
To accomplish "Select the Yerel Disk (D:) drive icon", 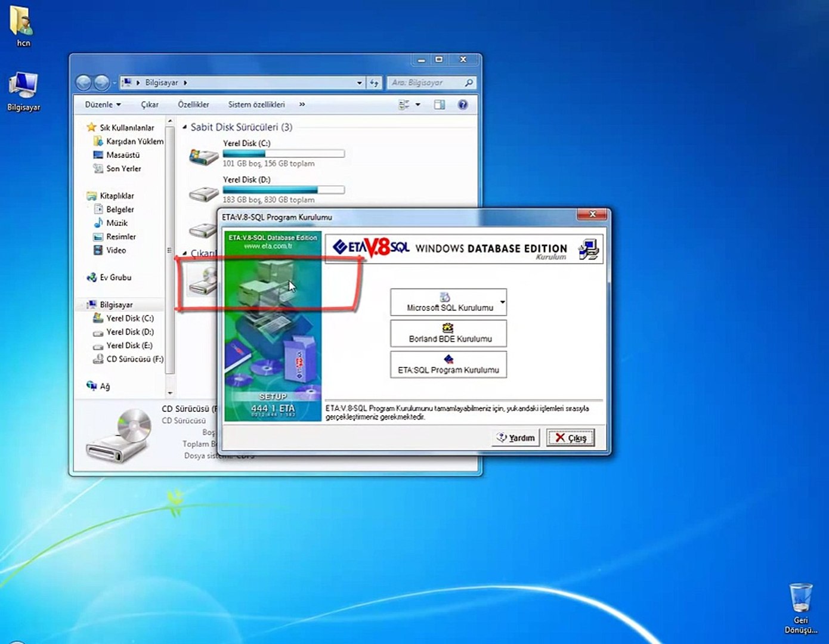I will [x=203, y=193].
